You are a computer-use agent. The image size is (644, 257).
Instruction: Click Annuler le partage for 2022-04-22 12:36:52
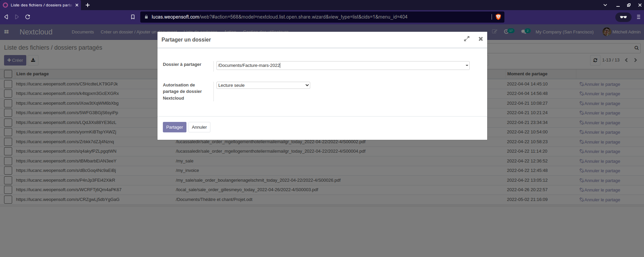pyautogui.click(x=600, y=161)
